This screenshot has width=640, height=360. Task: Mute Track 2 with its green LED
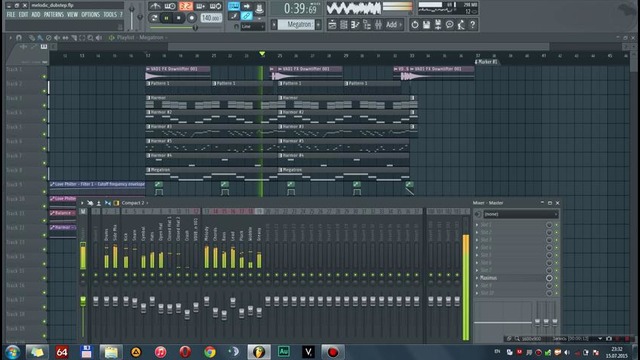point(44,91)
